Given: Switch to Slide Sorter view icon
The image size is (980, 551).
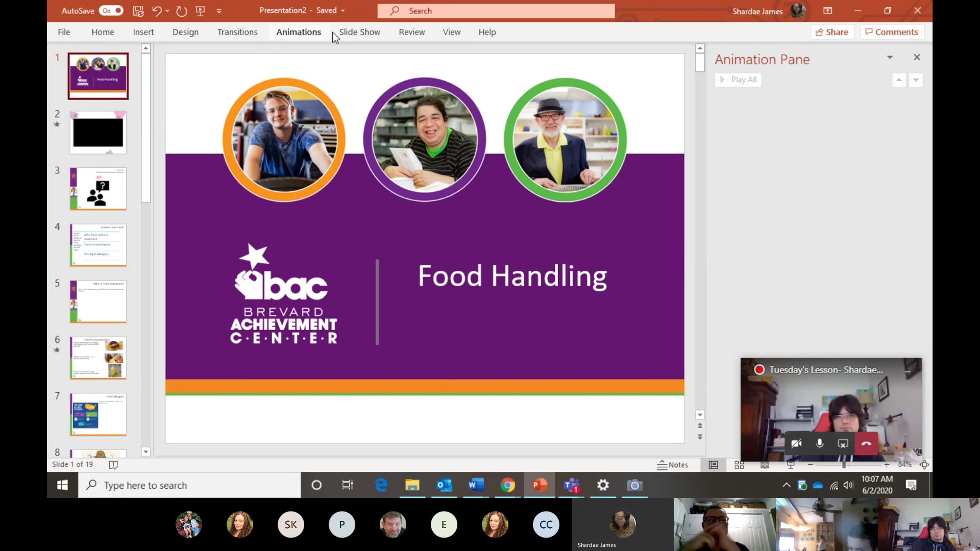Looking at the screenshot, I should coord(739,465).
